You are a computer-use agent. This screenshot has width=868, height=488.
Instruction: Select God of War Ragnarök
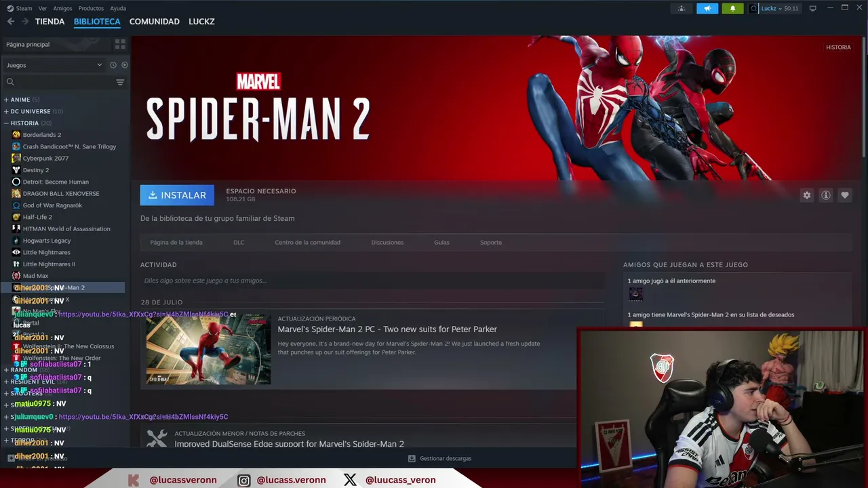tap(52, 205)
